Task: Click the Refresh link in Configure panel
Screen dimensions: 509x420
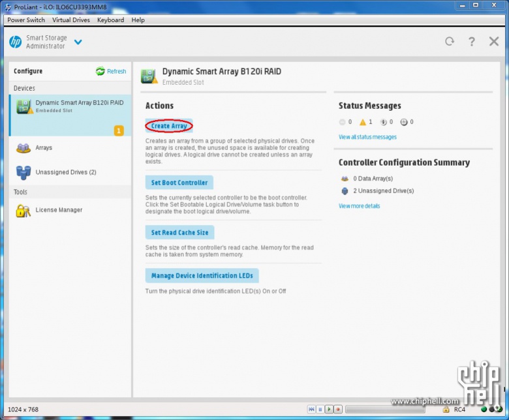Action: tap(117, 71)
